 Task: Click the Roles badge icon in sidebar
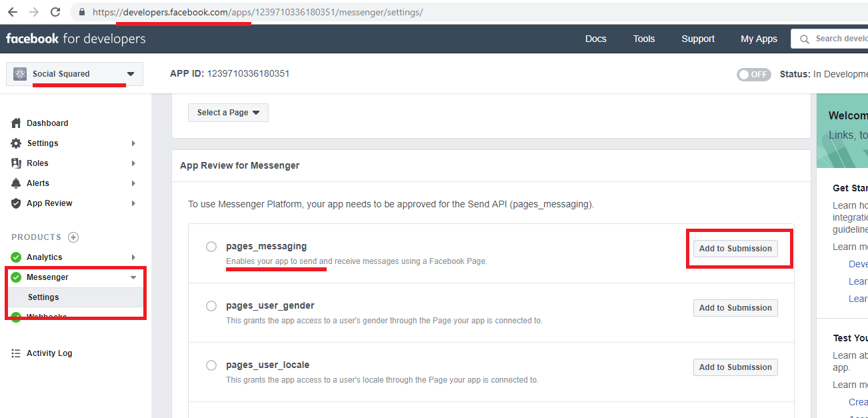(x=16, y=163)
